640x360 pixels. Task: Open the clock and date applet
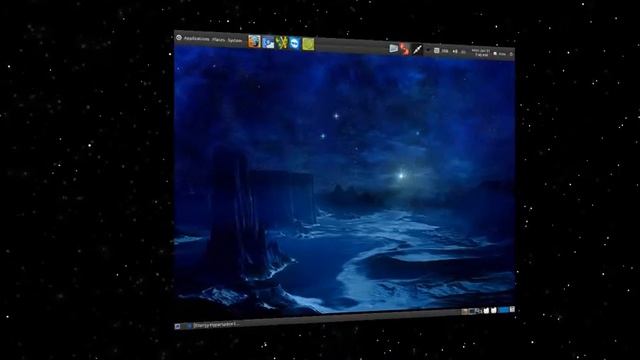coord(481,53)
